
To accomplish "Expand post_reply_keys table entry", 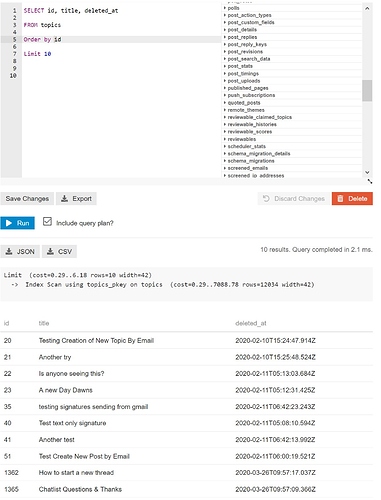I will pos(246,44).
